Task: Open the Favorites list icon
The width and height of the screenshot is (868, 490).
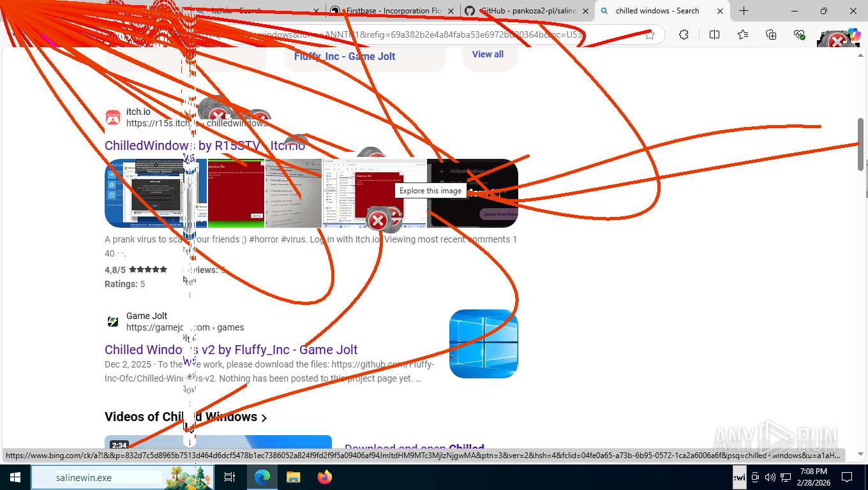Action: click(743, 35)
